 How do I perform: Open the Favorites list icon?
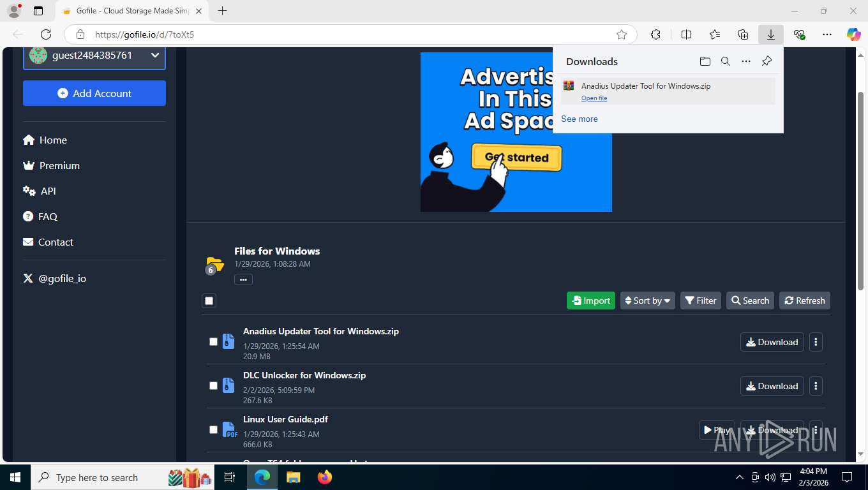[x=715, y=34]
